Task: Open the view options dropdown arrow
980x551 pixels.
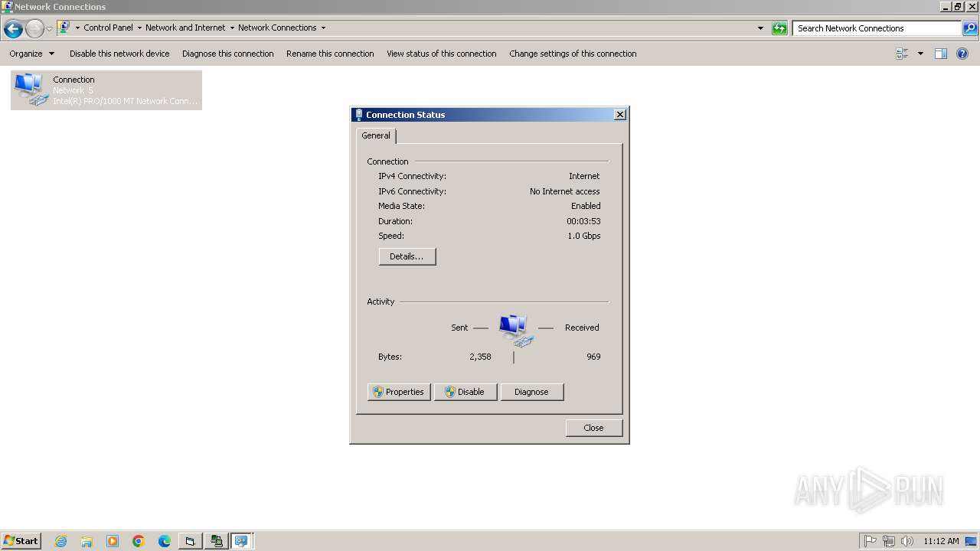Action: 920,54
